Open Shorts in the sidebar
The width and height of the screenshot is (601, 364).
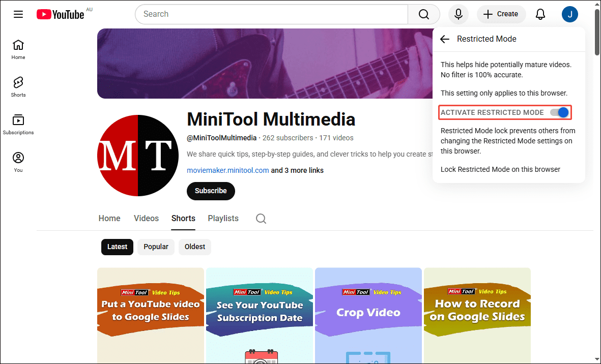18,87
